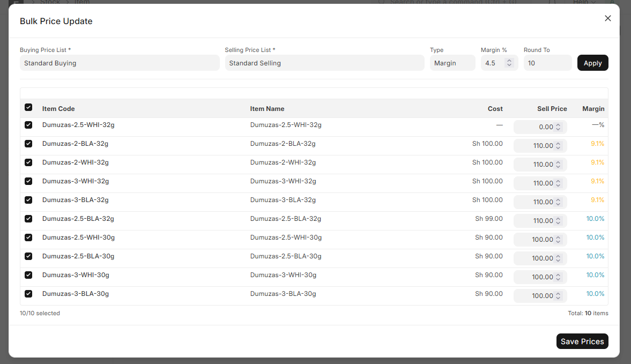Click the Save Prices button

[x=582, y=341]
